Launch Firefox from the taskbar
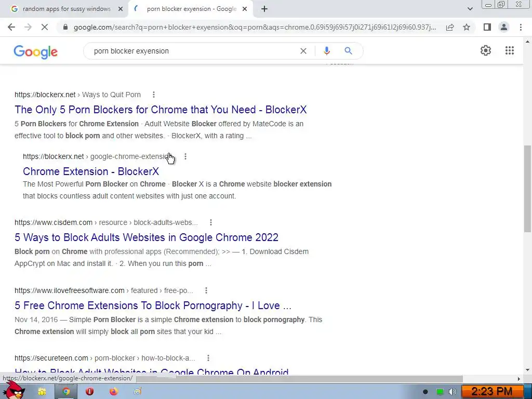 click(x=114, y=392)
